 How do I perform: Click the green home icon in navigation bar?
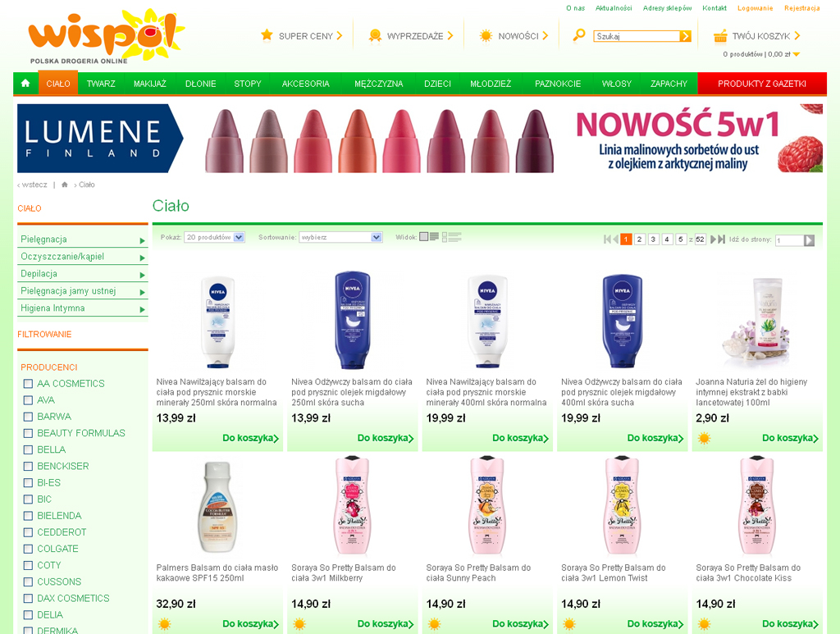(25, 83)
